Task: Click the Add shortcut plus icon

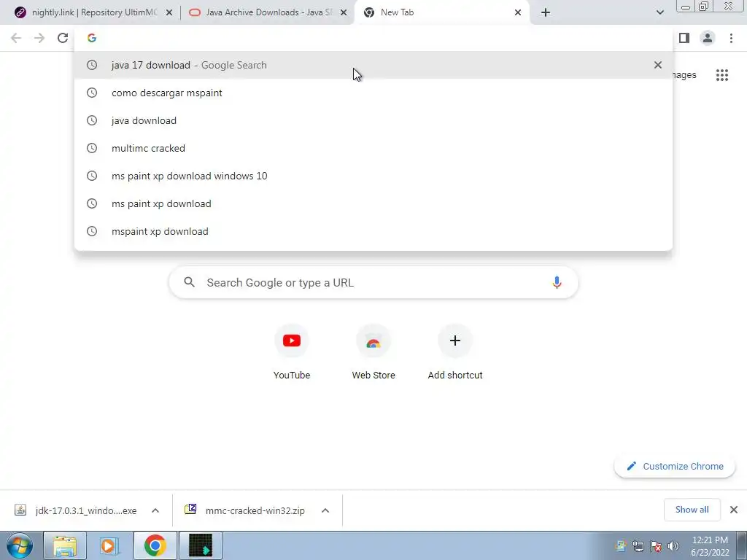Action: (x=455, y=341)
